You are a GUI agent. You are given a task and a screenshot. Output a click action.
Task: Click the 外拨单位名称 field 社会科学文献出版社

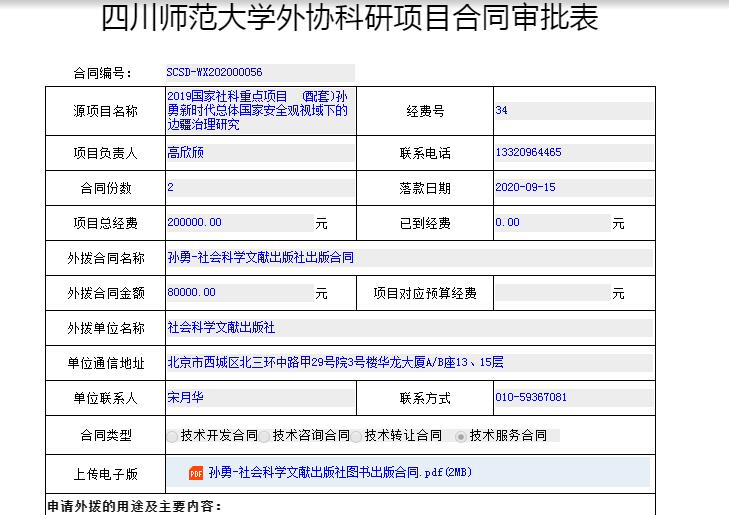click(x=410, y=328)
